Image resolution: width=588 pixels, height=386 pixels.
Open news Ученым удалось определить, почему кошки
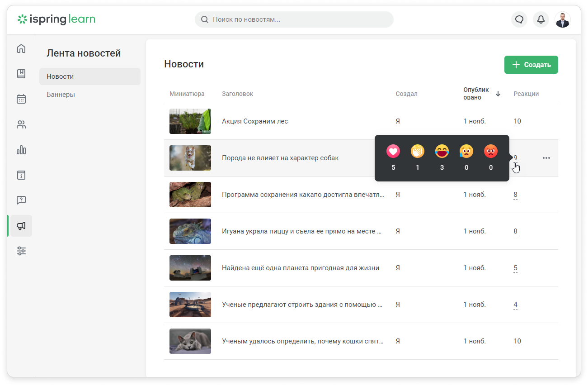[303, 341]
